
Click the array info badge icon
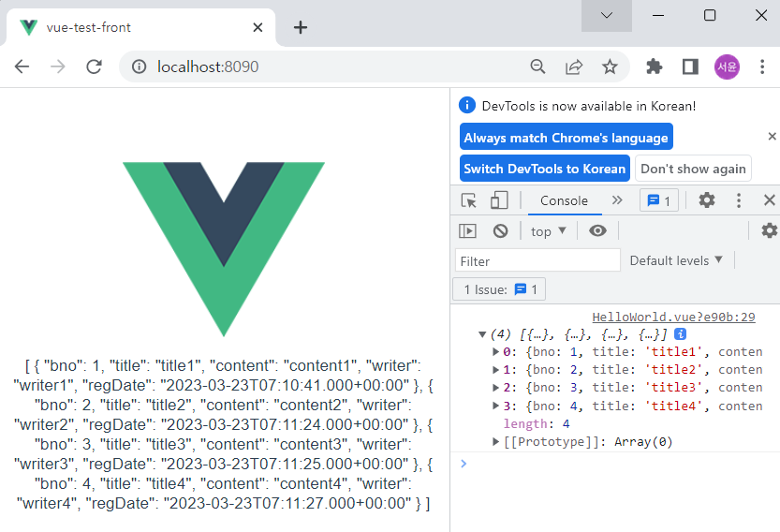(x=680, y=334)
